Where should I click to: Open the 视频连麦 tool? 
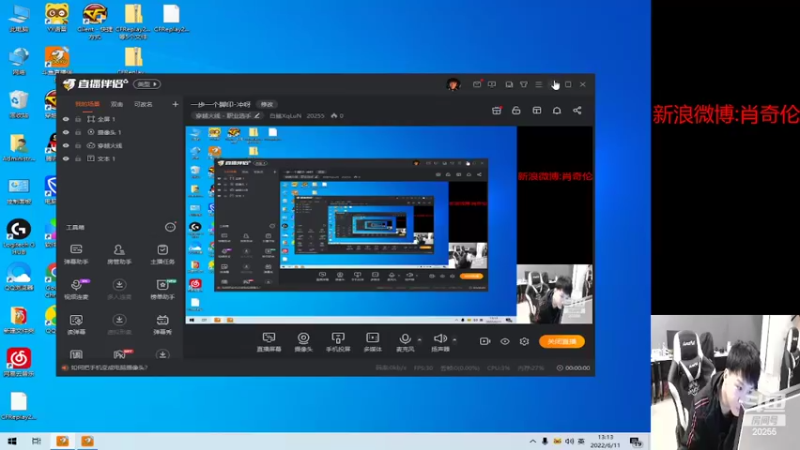pyautogui.click(x=76, y=289)
